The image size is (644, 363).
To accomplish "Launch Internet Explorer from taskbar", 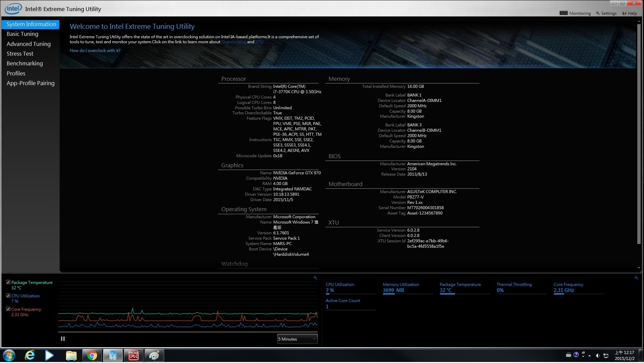I will coord(30,356).
